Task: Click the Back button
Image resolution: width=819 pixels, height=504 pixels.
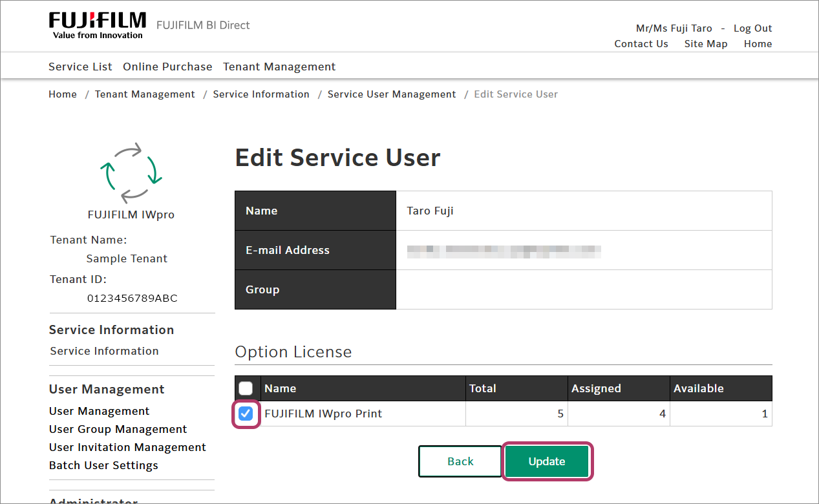Action: point(460,461)
